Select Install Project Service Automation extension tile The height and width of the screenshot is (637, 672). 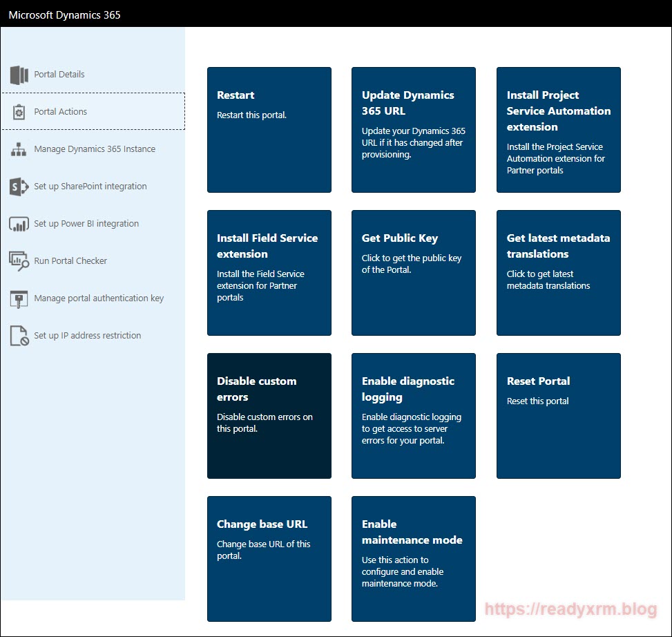(x=558, y=130)
